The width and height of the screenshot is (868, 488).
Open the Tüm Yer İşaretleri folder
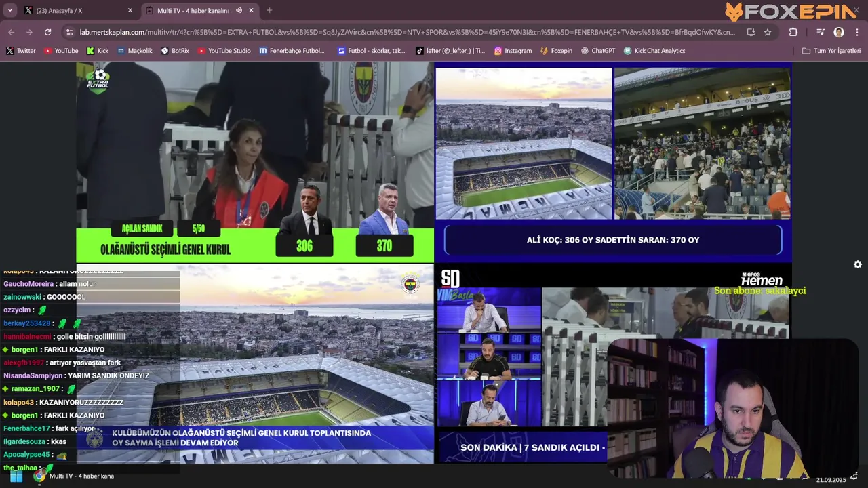point(831,51)
